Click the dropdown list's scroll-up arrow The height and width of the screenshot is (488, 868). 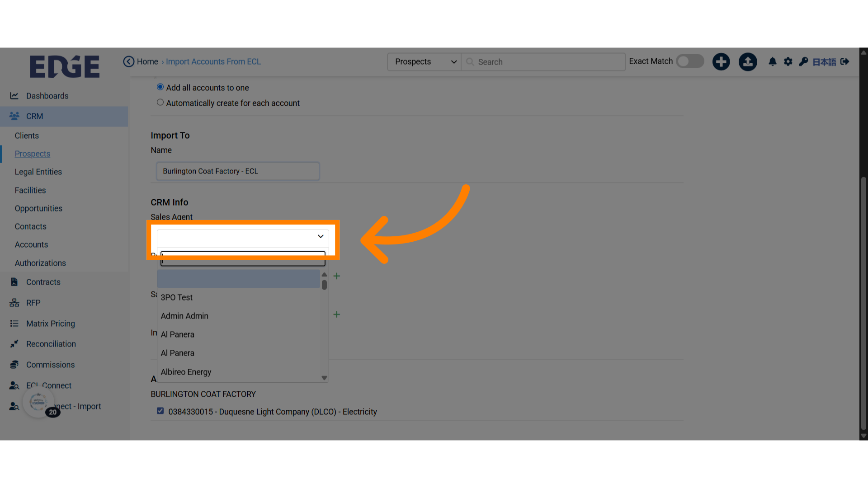pyautogui.click(x=324, y=274)
